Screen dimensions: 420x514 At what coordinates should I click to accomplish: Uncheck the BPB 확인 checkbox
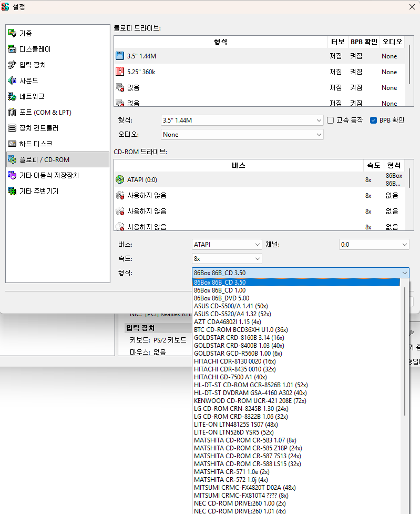373,120
